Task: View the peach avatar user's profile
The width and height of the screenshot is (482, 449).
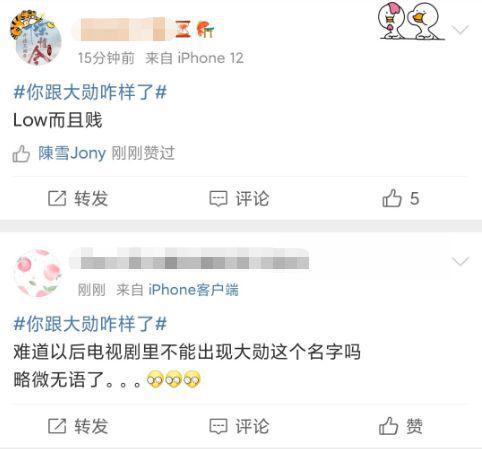Action: [38, 273]
